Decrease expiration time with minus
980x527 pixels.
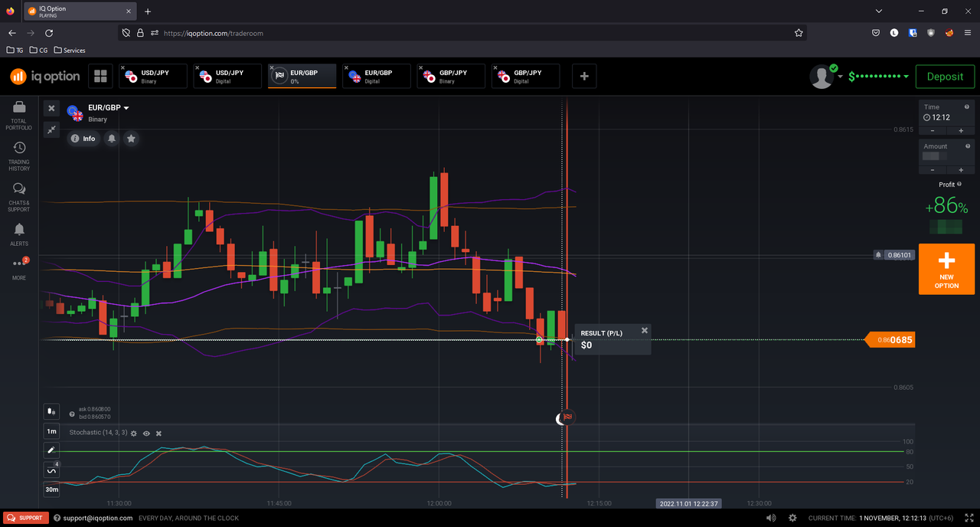click(x=933, y=131)
